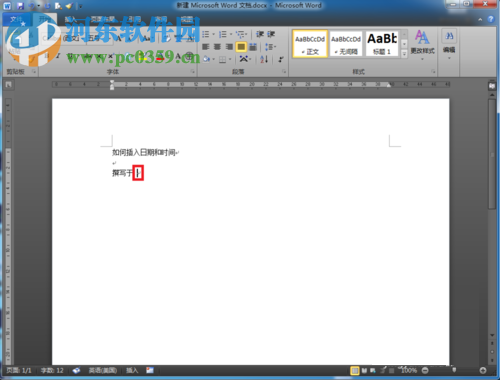Collapse the ribbon with the caret icon

click(x=480, y=19)
